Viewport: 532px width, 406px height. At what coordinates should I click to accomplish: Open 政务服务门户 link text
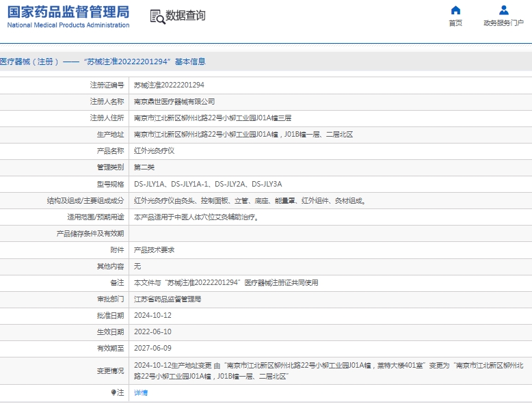(503, 23)
